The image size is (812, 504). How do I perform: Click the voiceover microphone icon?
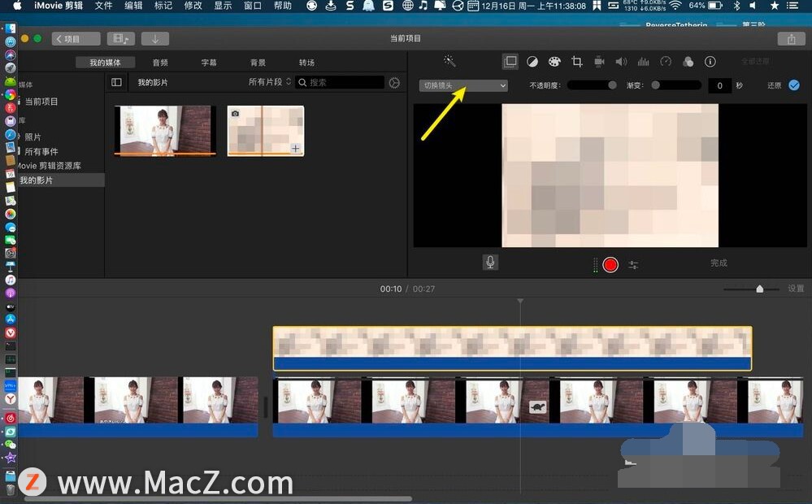pyautogui.click(x=490, y=263)
